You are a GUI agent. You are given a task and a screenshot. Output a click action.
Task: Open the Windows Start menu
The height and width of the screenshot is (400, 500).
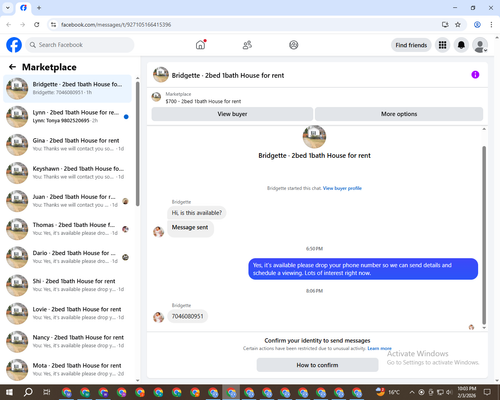9,392
